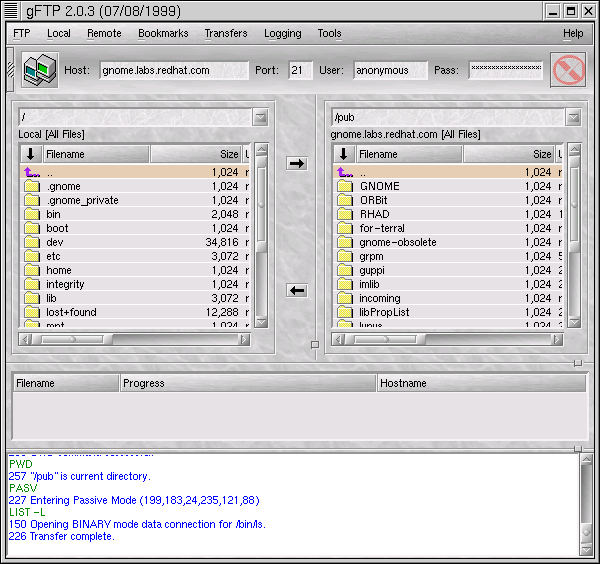Click the User input field
This screenshot has width=600, height=564.
(390, 70)
